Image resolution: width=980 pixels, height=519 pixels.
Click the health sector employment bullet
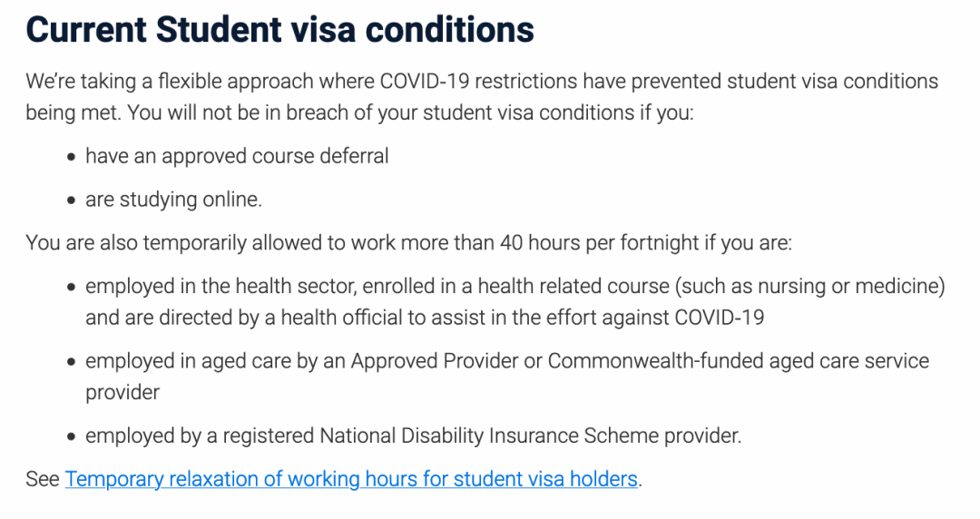[x=515, y=301]
